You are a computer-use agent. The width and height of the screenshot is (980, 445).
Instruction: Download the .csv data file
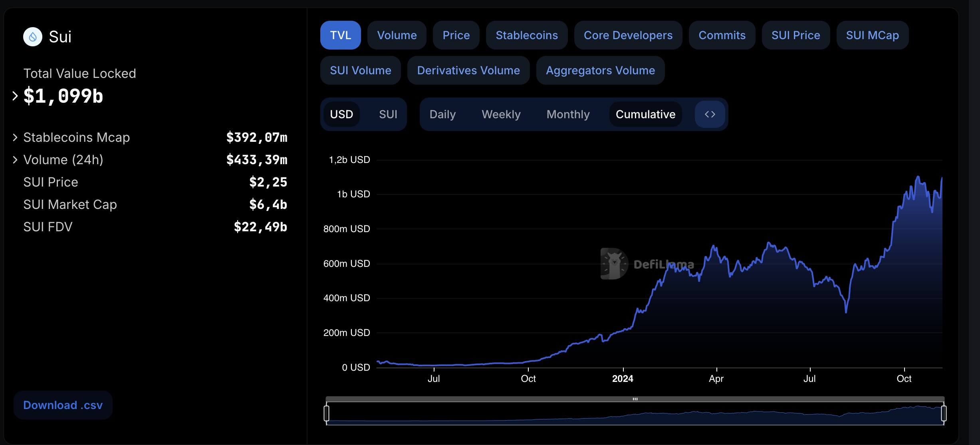pyautogui.click(x=63, y=405)
